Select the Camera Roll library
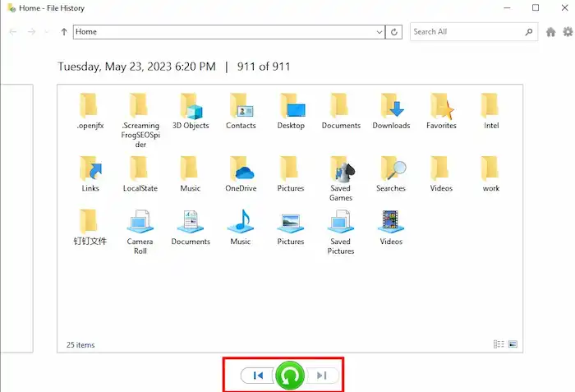Image resolution: width=575 pixels, height=392 pixels. 140,230
